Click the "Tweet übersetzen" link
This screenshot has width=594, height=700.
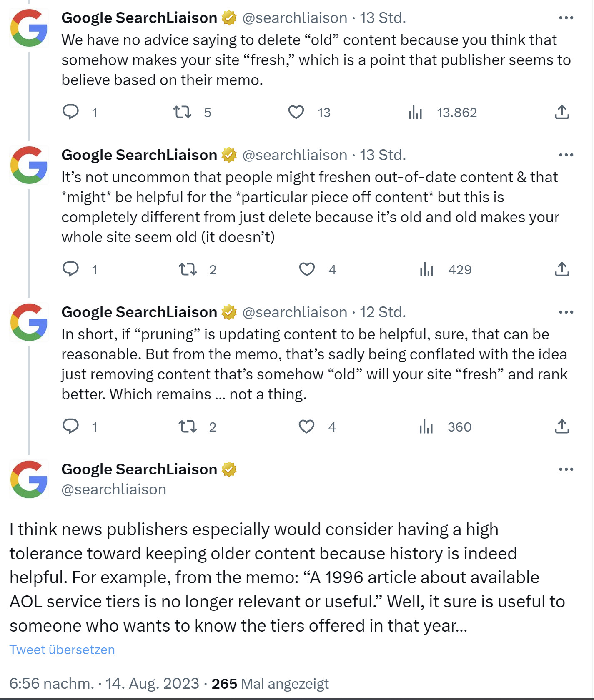[x=62, y=650]
